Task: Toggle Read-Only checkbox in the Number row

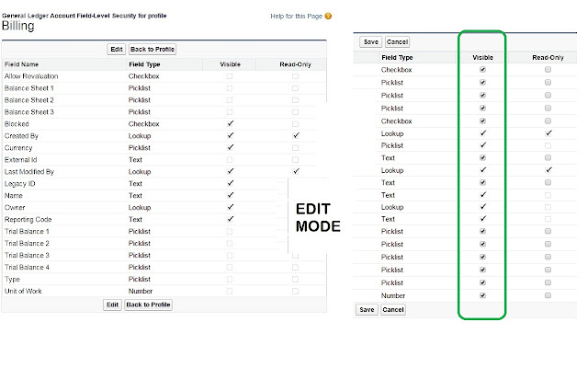Action: 548,295
